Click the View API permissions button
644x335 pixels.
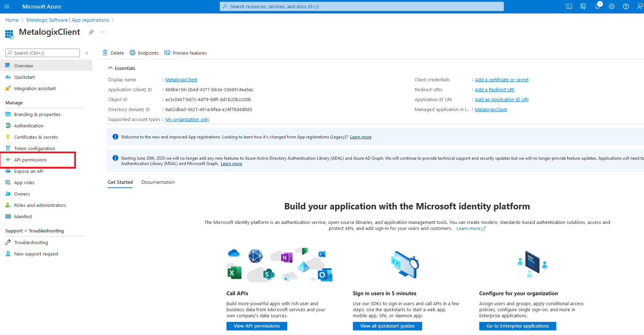[x=257, y=326]
